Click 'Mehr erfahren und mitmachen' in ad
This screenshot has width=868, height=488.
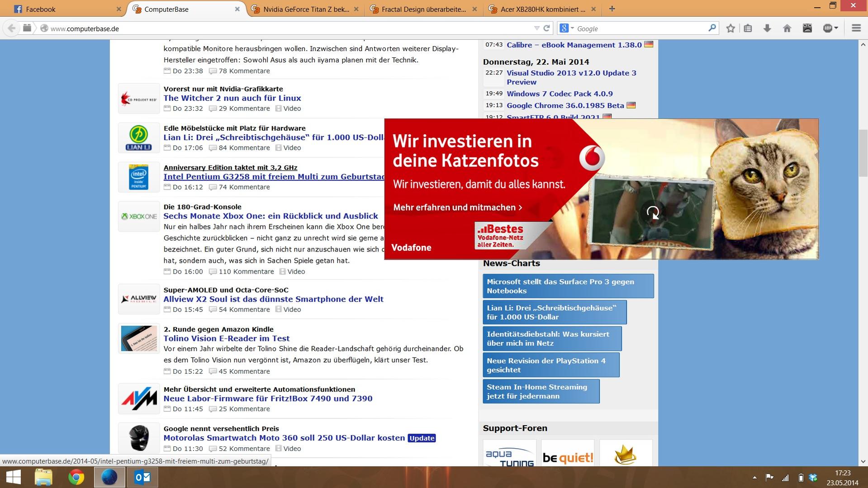click(x=458, y=207)
